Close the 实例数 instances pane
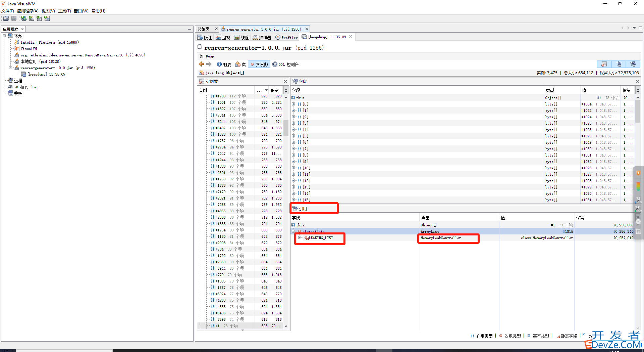This screenshot has height=352, width=644. [x=285, y=81]
